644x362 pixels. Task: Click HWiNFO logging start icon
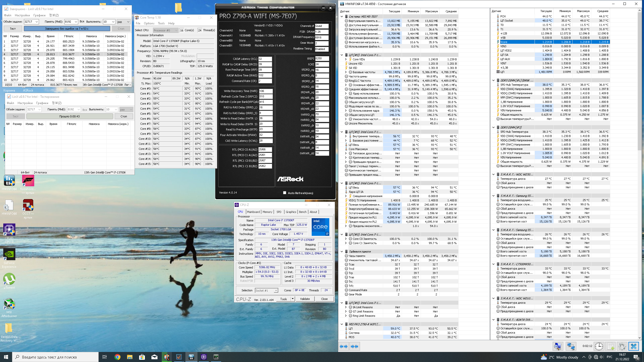coord(611,346)
